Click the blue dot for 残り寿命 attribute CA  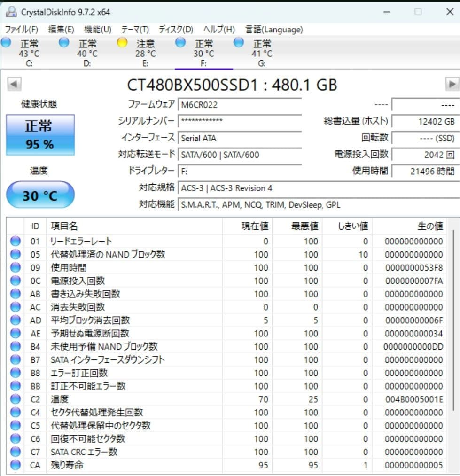16,465
